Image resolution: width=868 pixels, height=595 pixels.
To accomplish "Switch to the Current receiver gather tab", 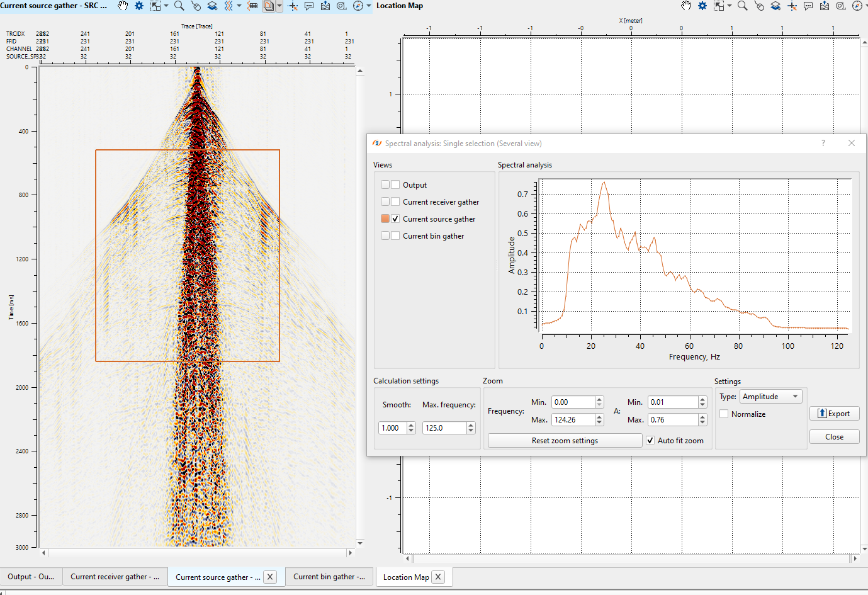I will tap(115, 577).
